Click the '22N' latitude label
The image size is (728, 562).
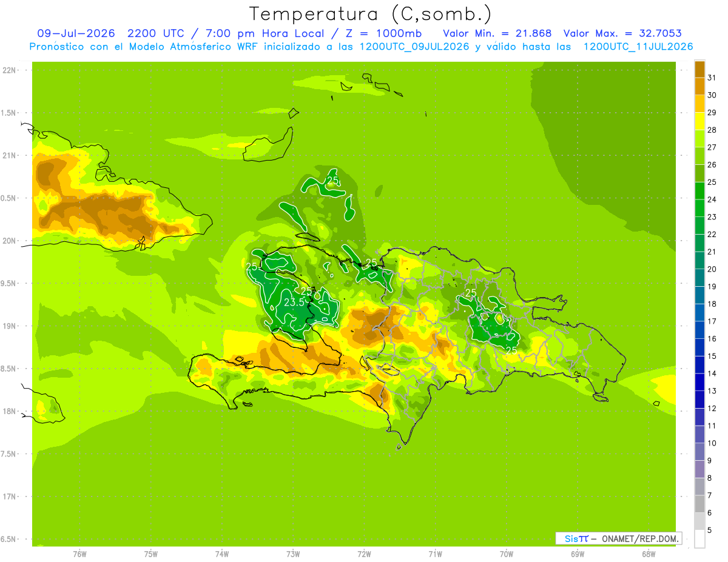click(x=8, y=70)
